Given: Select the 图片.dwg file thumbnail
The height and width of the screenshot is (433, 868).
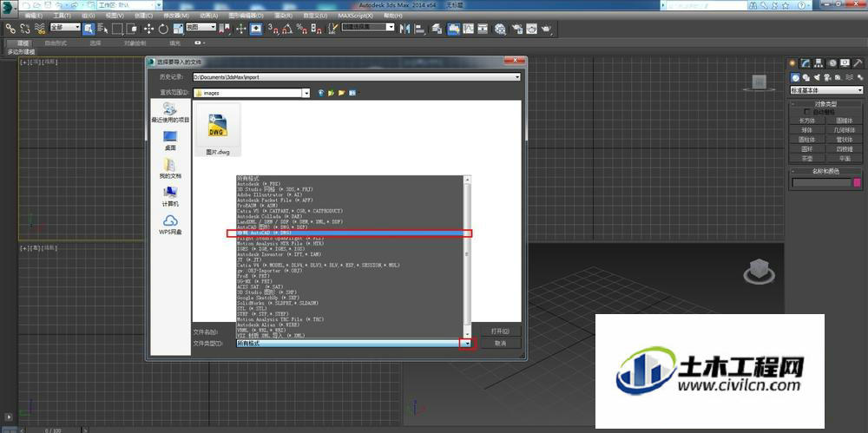Looking at the screenshot, I should (218, 129).
